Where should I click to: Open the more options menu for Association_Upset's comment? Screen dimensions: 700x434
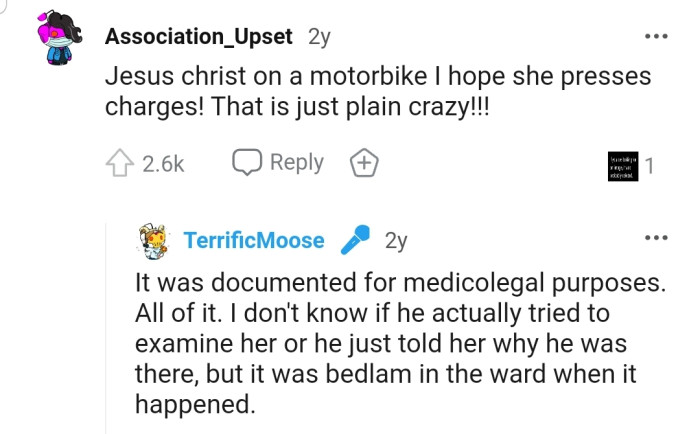[656, 37]
